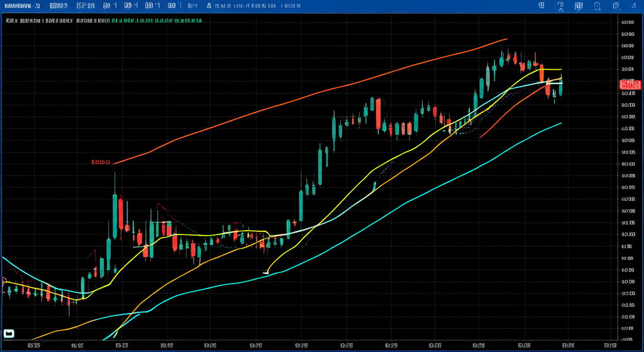This screenshot has width=644, height=352.
Task: Click the white rounded logo icon at the chart's bottom-left
Action: click(9, 334)
